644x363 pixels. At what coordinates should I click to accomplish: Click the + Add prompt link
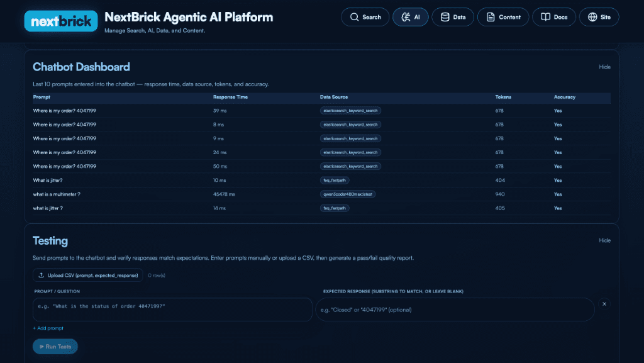(x=48, y=328)
